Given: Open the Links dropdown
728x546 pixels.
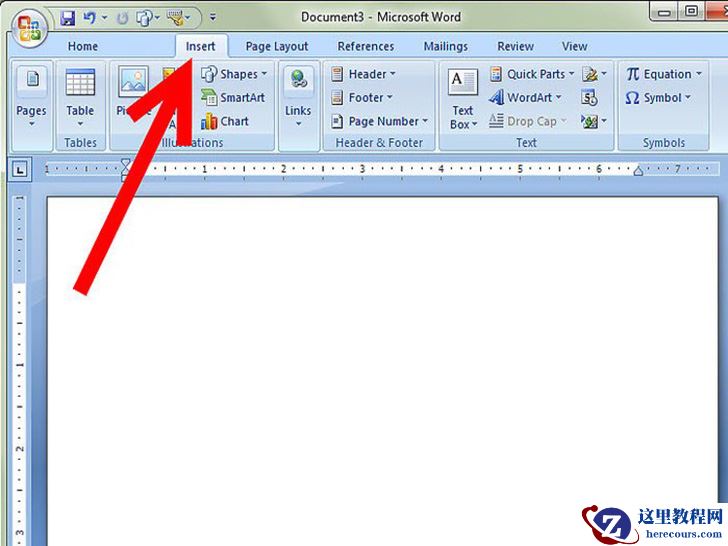Looking at the screenshot, I should tap(298, 98).
